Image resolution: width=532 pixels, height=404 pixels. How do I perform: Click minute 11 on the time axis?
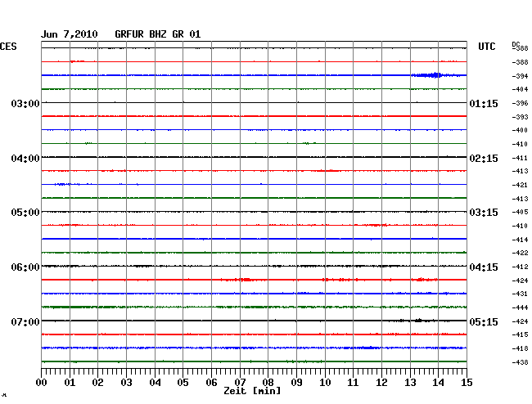(x=353, y=383)
